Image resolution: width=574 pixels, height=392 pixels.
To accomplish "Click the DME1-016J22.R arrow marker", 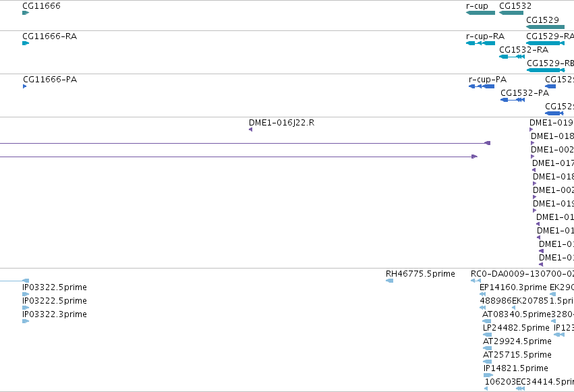I will [250, 130].
